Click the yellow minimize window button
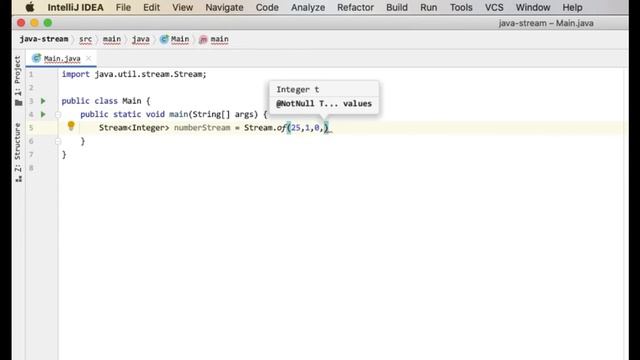 click(x=34, y=23)
